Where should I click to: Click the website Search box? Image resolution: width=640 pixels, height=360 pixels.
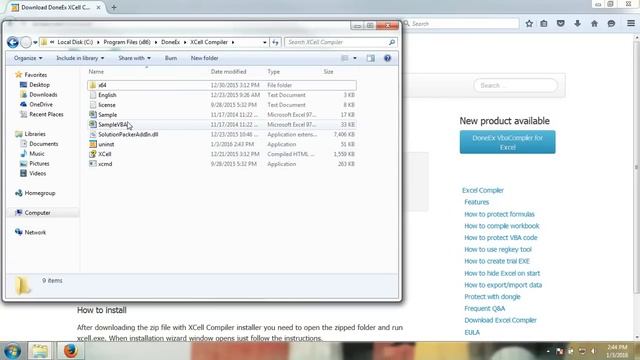click(516, 85)
